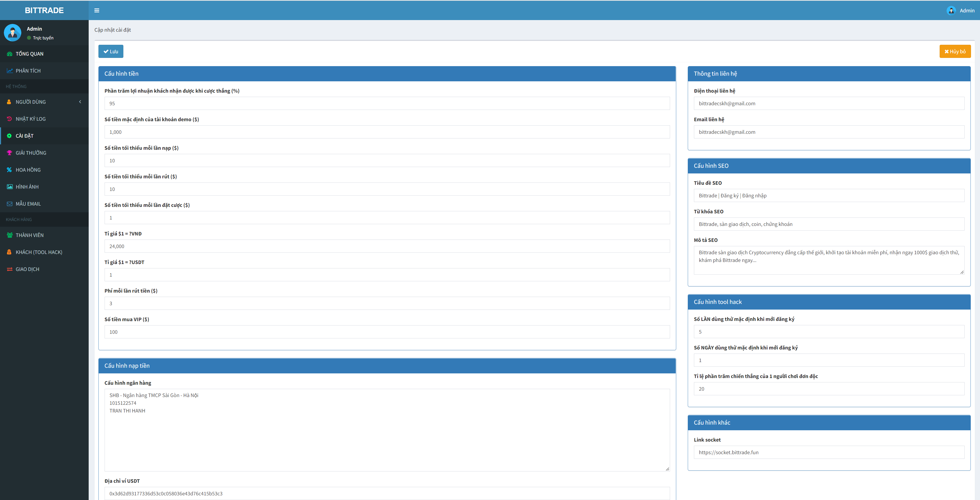Click the Địa chỉ ví USDT field

[x=387, y=494]
